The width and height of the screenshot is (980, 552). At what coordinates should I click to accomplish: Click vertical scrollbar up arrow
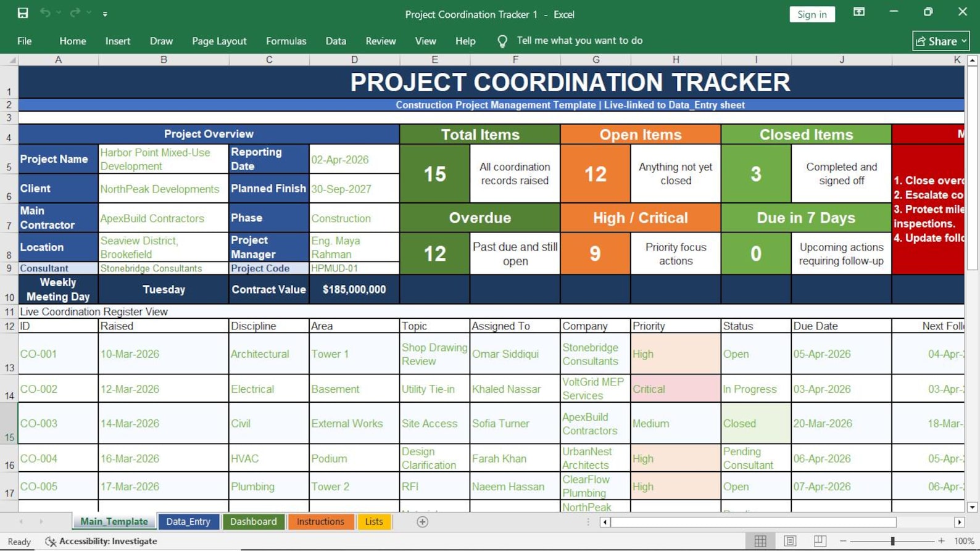point(972,60)
